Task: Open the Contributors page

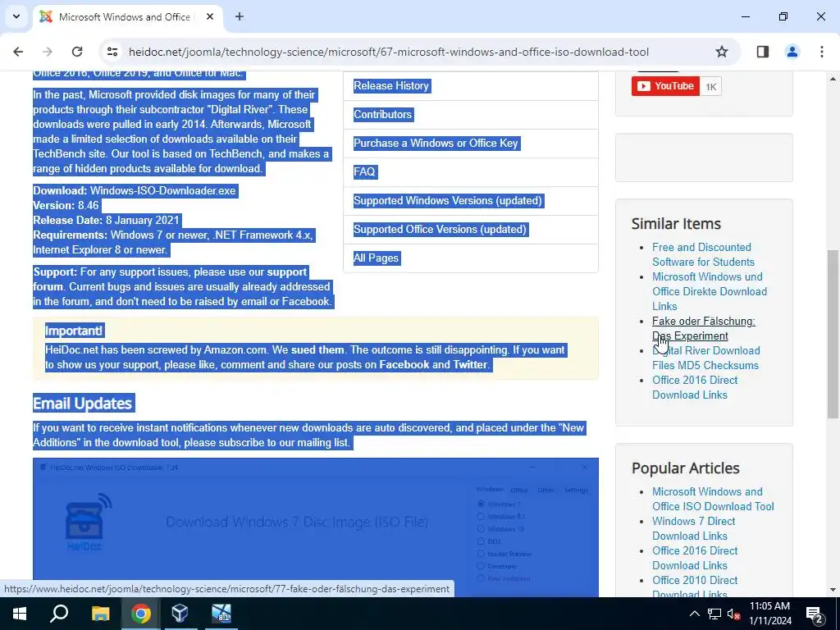Action: tap(382, 114)
